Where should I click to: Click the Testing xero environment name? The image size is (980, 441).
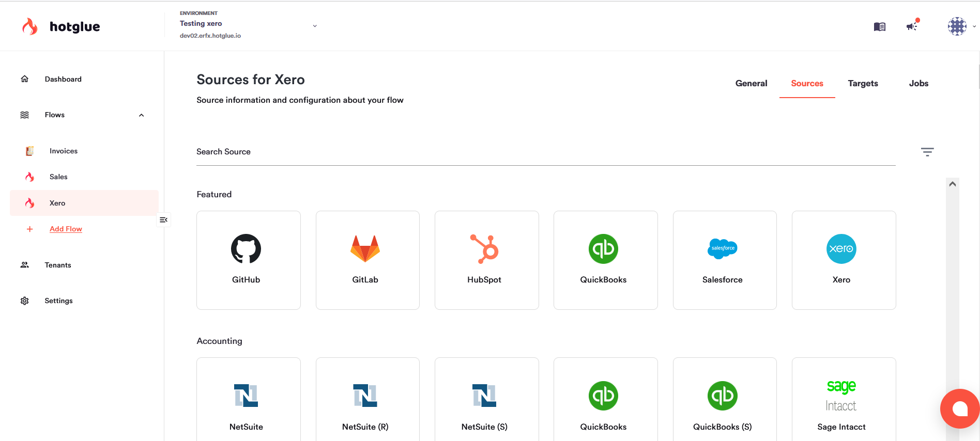click(x=201, y=23)
